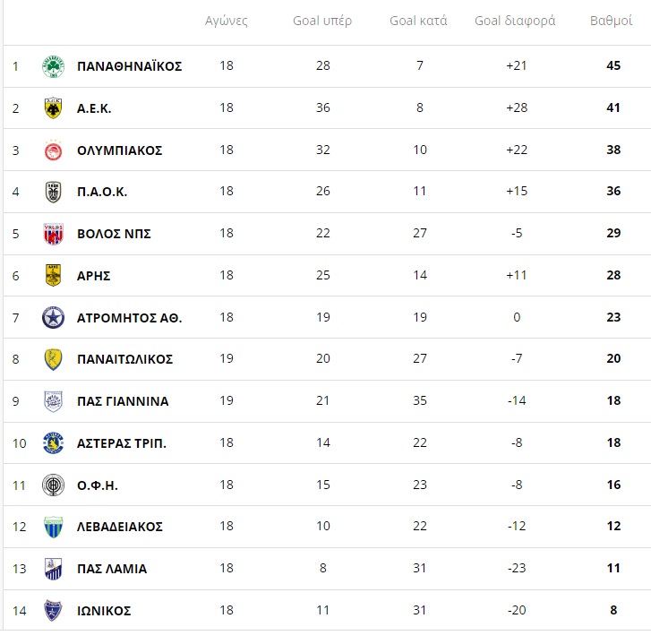Image resolution: width=651 pixels, height=644 pixels.
Task: Click the Ionikos blue star crest
Action: [x=53, y=611]
